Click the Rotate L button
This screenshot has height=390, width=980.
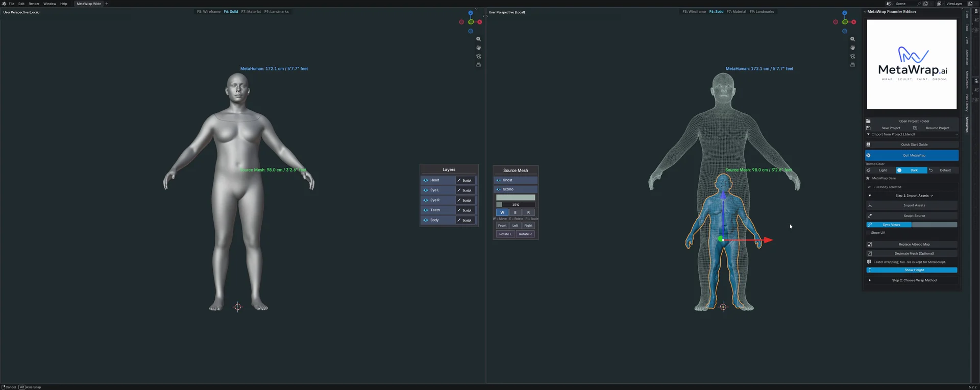pos(505,234)
